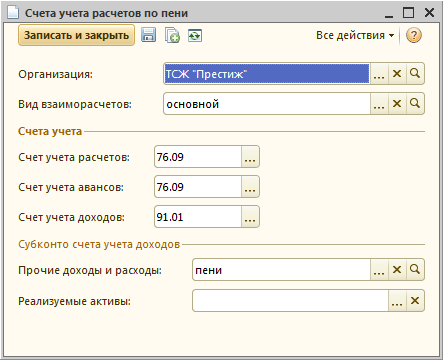Click the "Счет учета авансов" field
Image resolution: width=443 pixels, height=360 pixels.
(198, 187)
